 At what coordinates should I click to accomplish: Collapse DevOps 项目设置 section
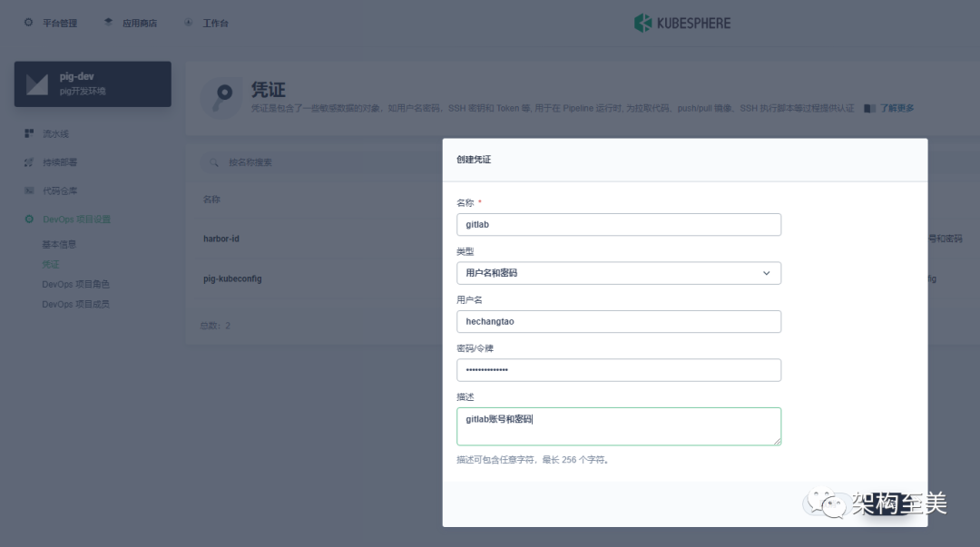(x=76, y=220)
